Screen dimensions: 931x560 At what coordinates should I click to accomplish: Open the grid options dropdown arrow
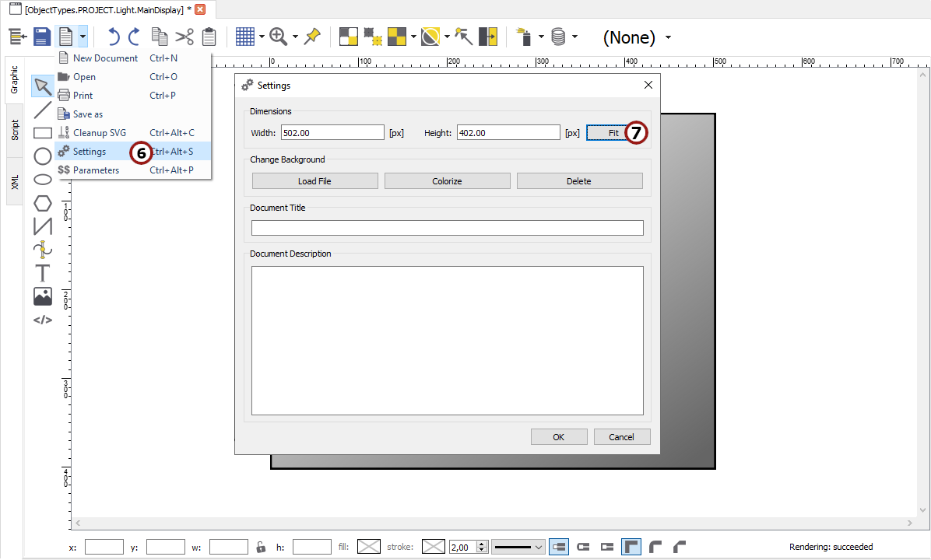pyautogui.click(x=262, y=37)
